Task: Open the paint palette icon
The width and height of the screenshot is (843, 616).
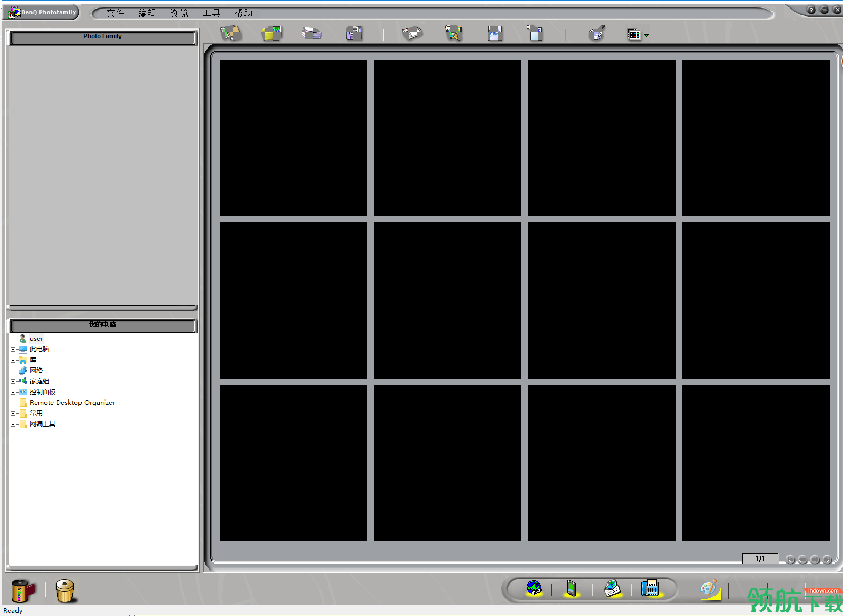Action: 710,590
